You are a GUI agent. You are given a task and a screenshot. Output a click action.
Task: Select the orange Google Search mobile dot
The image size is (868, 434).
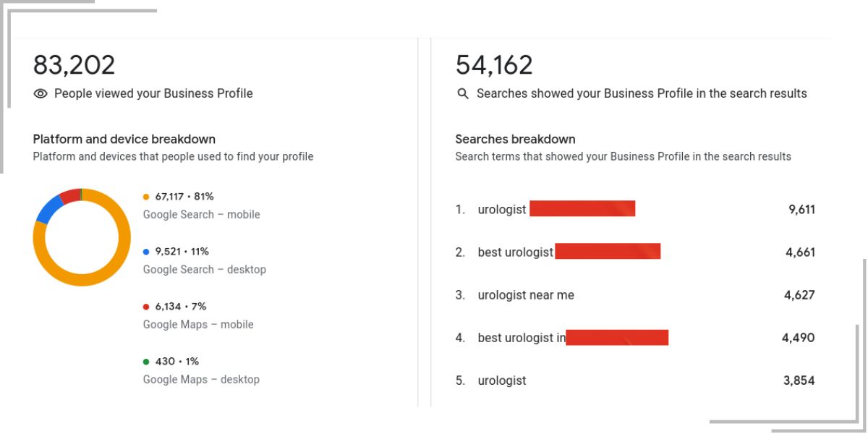click(x=146, y=197)
